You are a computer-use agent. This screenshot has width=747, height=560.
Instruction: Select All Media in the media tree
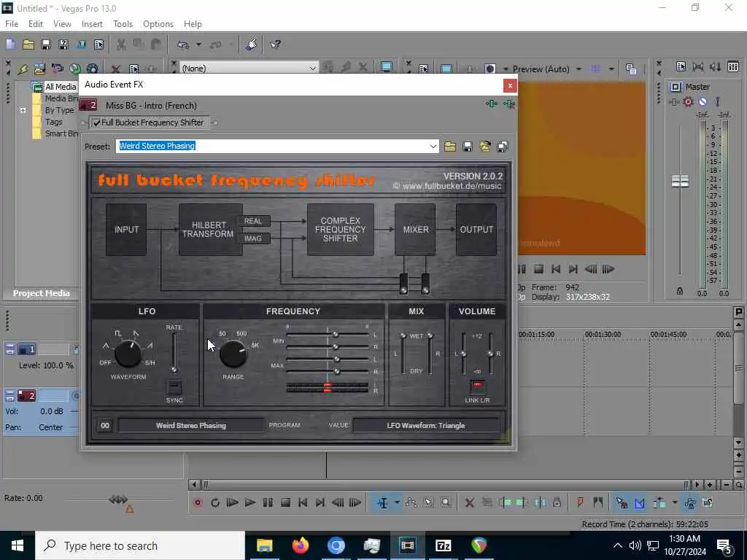pos(61,87)
